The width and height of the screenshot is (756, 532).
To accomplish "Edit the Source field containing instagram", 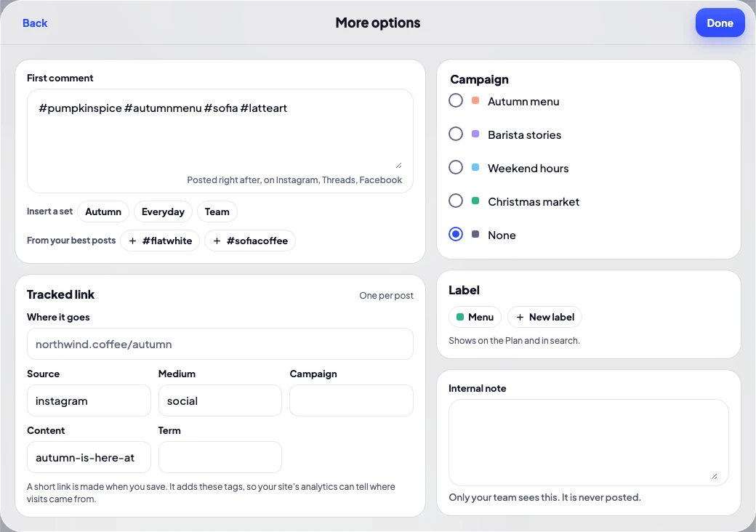I will coord(89,400).
